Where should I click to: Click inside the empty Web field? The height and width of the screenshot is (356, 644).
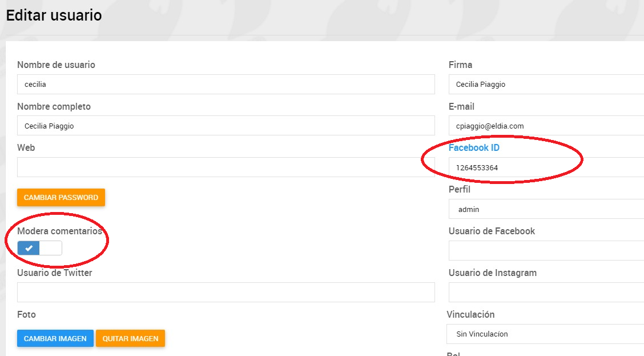[x=226, y=167]
